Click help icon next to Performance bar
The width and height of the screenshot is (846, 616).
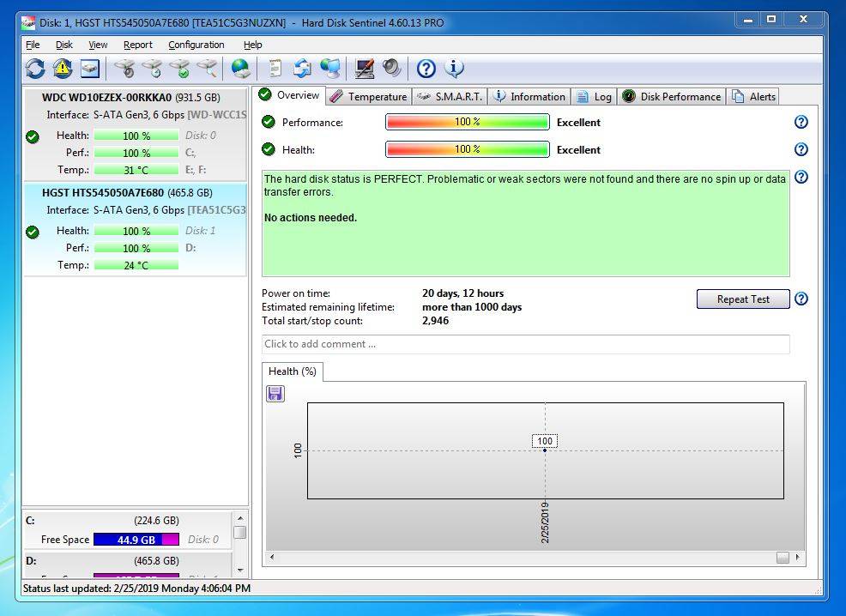click(x=801, y=123)
